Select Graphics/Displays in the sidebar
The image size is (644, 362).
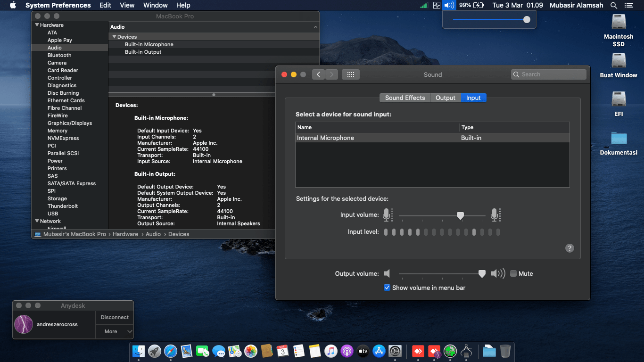70,123
